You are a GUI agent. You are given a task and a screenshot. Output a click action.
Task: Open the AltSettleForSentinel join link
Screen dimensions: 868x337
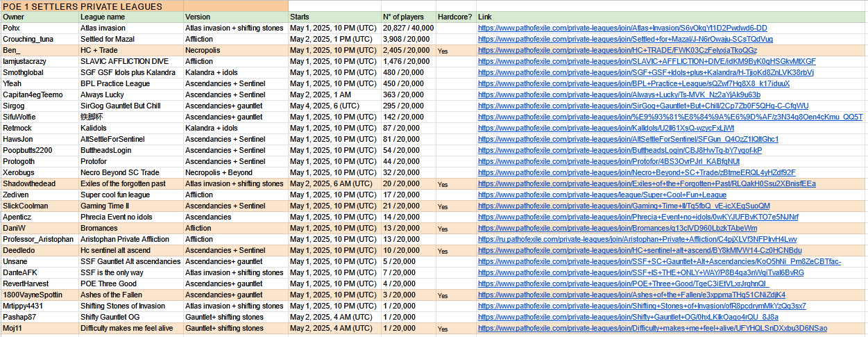[x=629, y=139]
